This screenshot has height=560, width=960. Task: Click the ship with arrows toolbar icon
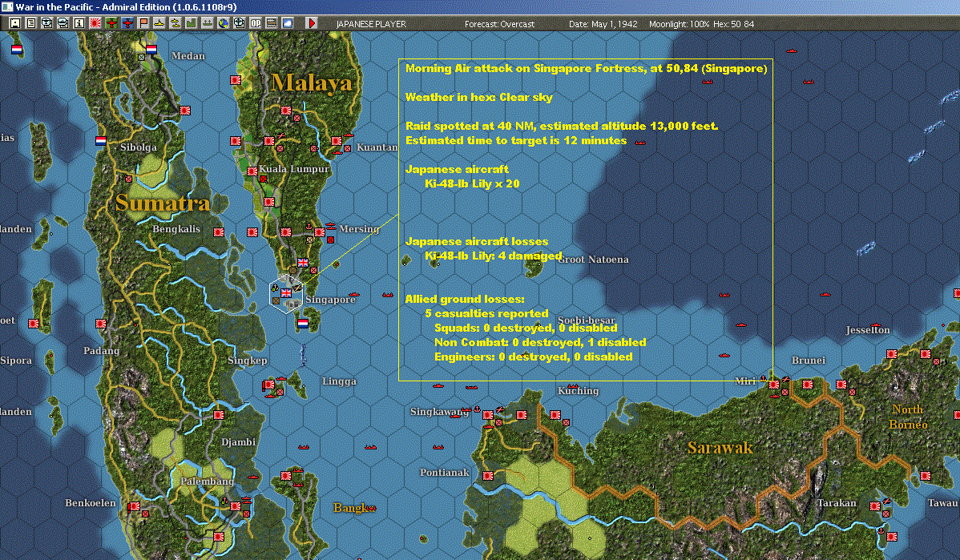click(207, 23)
